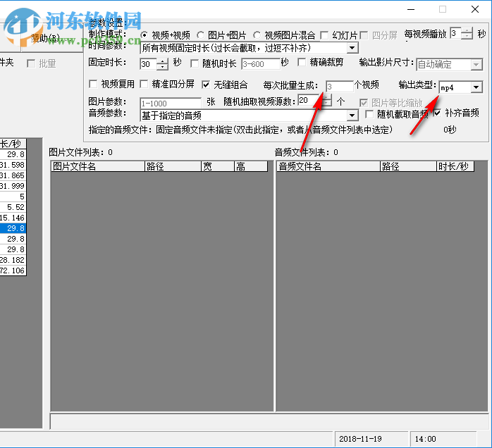
Task: Close the application window
Action: [475, 9]
